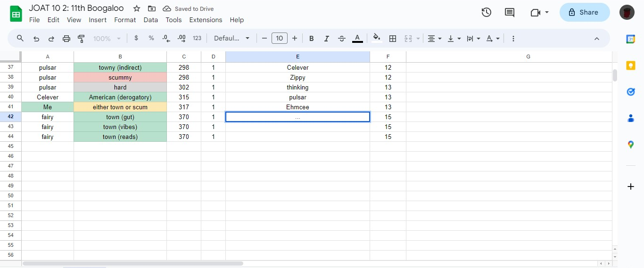Click the undo arrow
The width and height of the screenshot is (644, 268).
pos(36,39)
